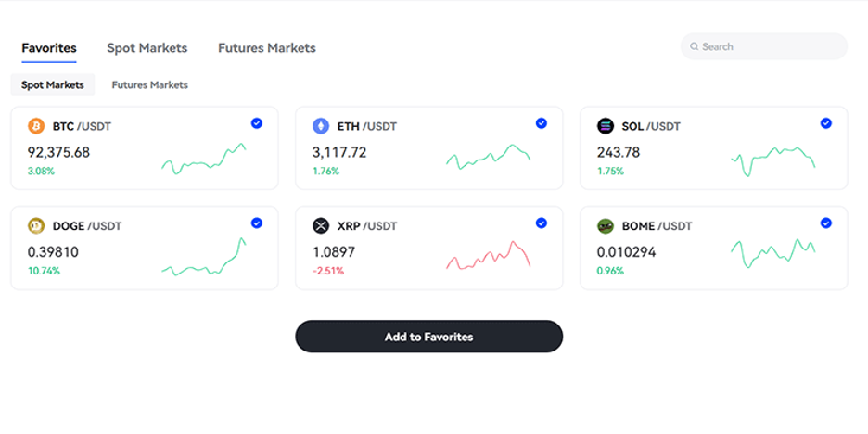Click the BOME coin icon
Viewport: 868px width, 434px height.
pos(606,225)
